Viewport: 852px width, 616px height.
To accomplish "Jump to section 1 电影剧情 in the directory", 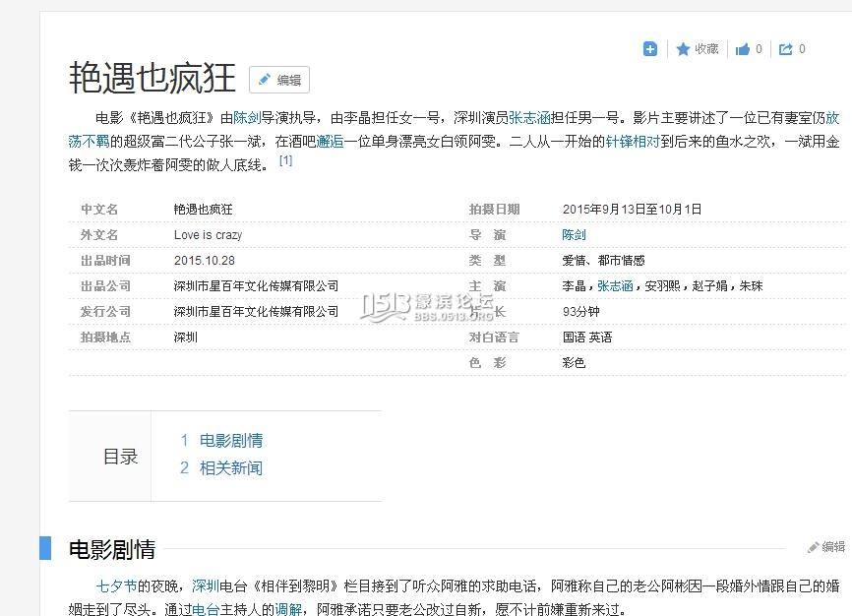I will (x=230, y=441).
